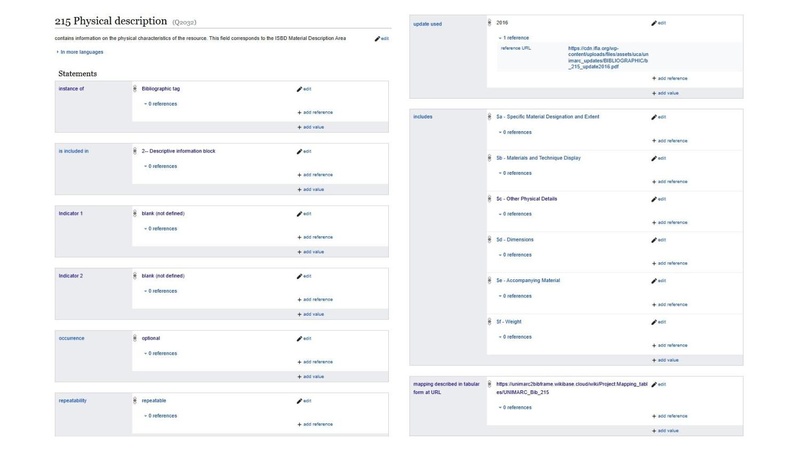This screenshot has height=450, width=800.
Task: Expand 0 references under Descriptive information block
Action: pos(161,166)
